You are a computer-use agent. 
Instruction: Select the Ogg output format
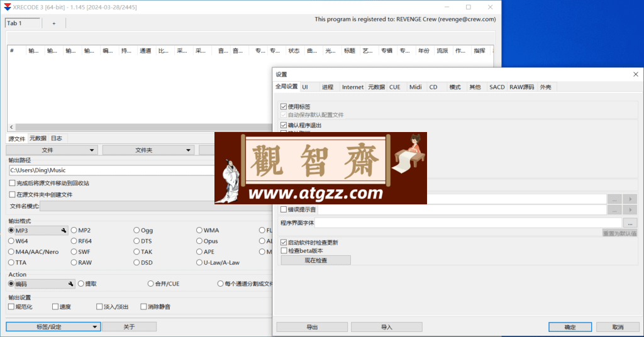tap(136, 230)
